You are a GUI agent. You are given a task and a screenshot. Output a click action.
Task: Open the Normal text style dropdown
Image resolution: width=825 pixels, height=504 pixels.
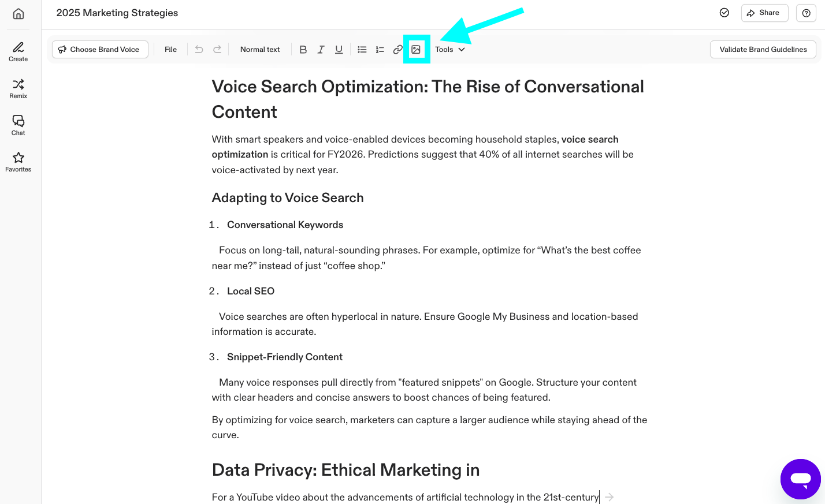point(260,50)
